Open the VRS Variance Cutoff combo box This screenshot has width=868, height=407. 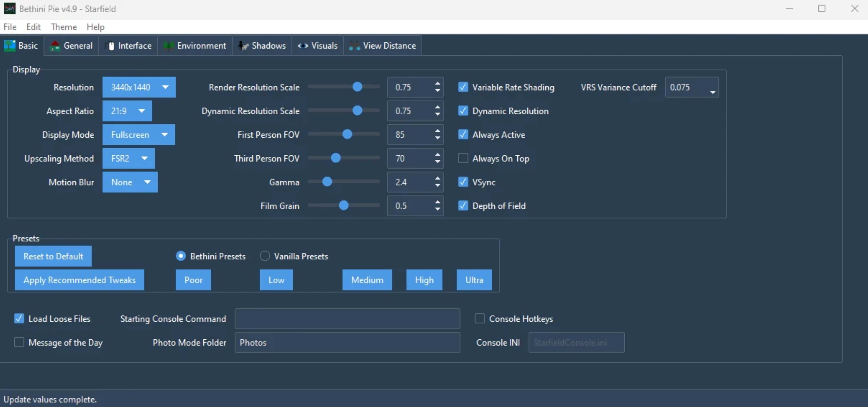tap(712, 92)
